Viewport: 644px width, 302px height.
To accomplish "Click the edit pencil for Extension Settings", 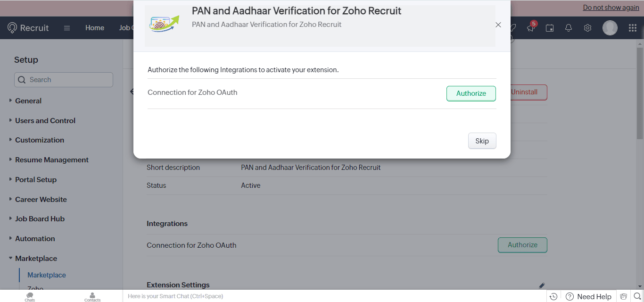I will point(542,285).
